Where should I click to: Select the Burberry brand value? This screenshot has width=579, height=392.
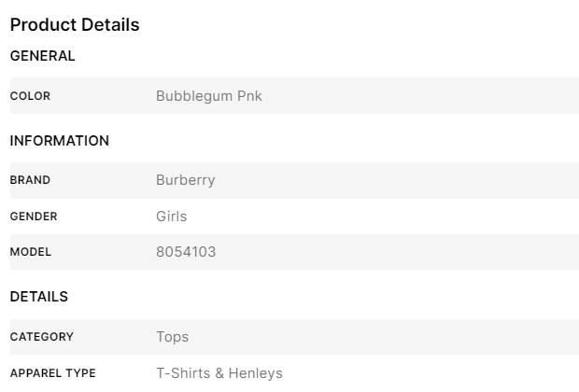185,180
